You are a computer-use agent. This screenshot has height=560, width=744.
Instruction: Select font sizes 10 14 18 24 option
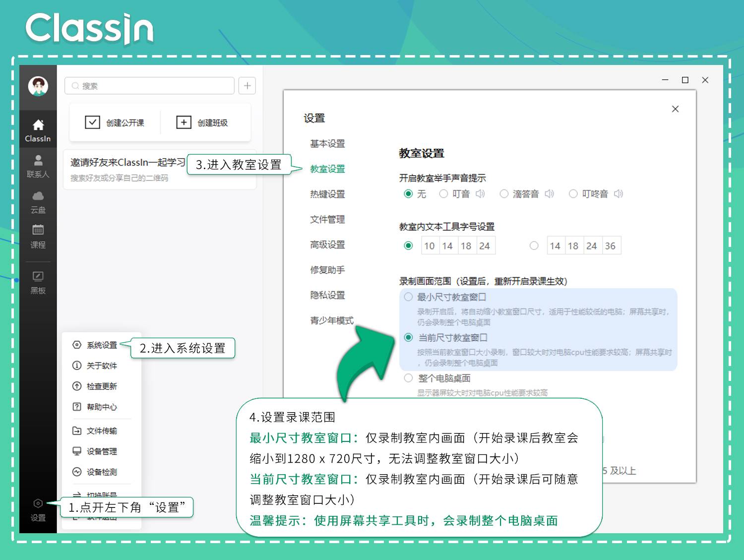(x=408, y=246)
